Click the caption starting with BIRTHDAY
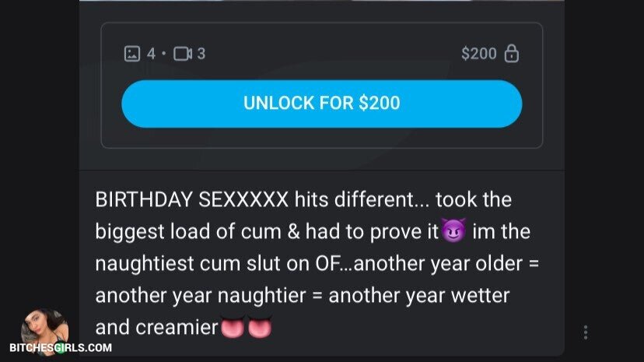The height and width of the screenshot is (362, 644). [x=317, y=263]
